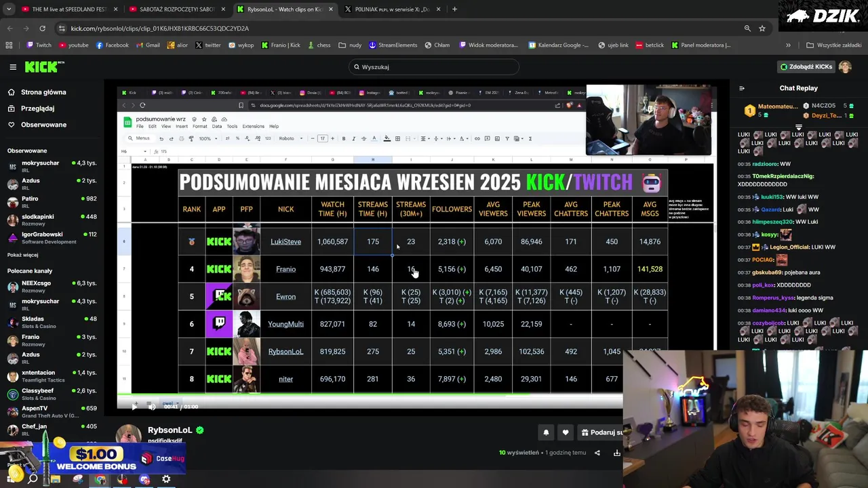Image resolution: width=868 pixels, height=488 pixels.
Task: Play the clip video
Action: click(x=134, y=407)
